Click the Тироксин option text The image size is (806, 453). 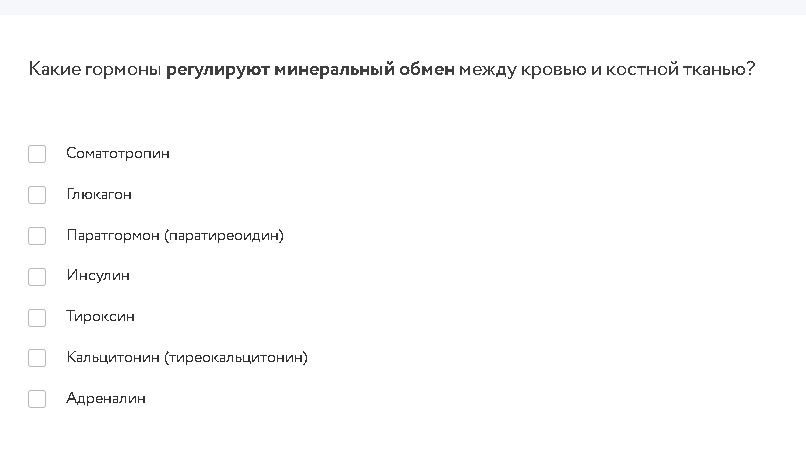100,316
